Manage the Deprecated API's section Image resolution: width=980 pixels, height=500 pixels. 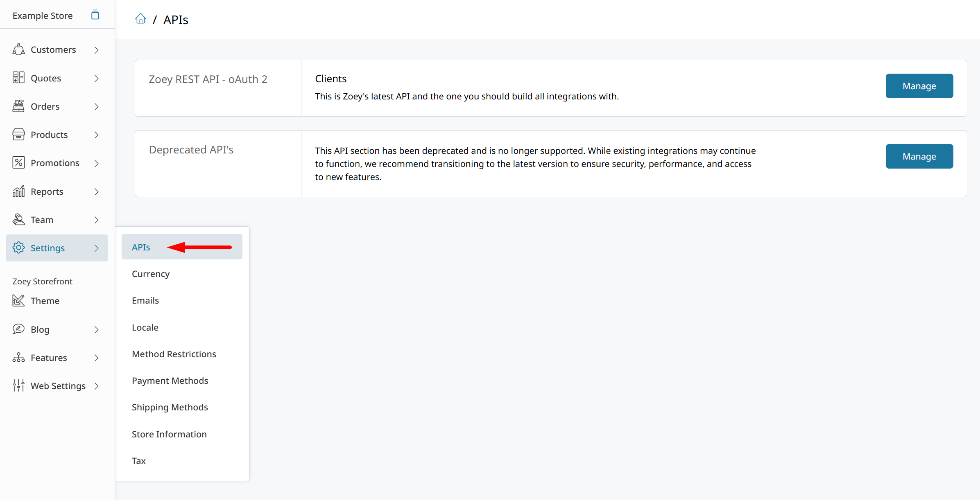919,156
